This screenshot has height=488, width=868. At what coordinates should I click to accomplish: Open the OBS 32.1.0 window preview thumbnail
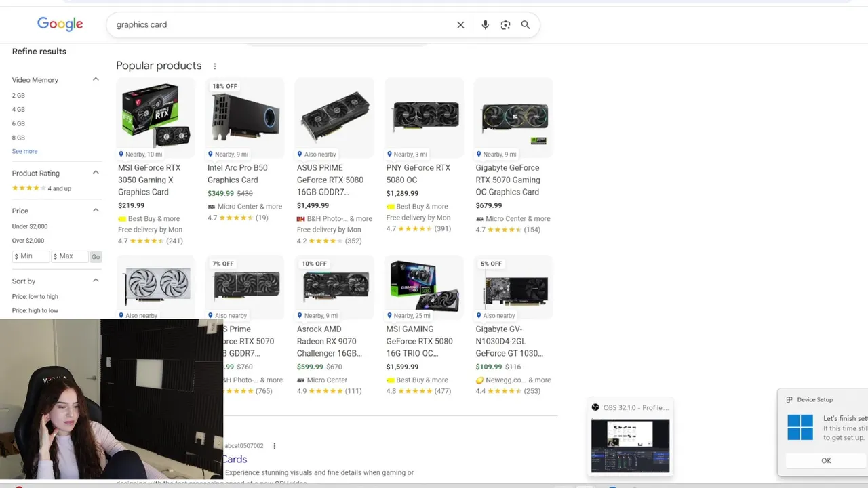point(630,445)
